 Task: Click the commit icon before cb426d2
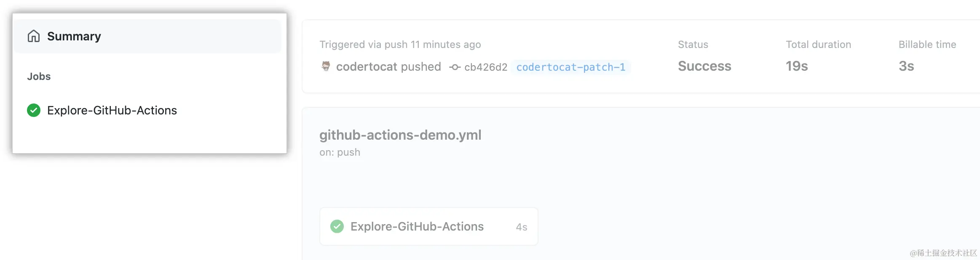[455, 67]
